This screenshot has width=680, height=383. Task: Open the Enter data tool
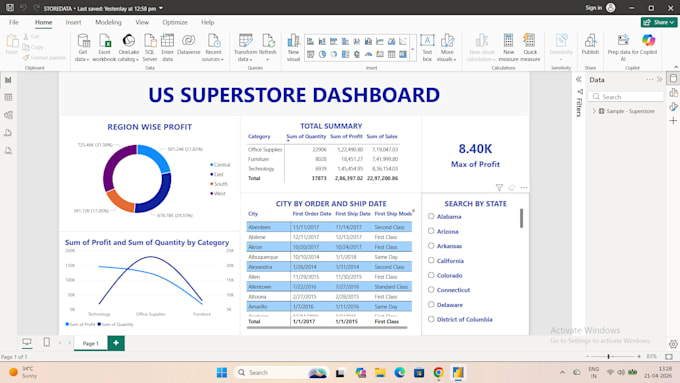(167, 47)
